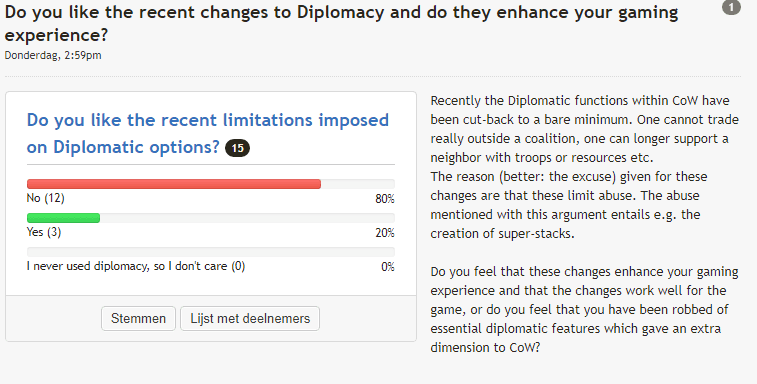
Task: Open the thread title about Diplomacy changes
Action: (x=341, y=23)
